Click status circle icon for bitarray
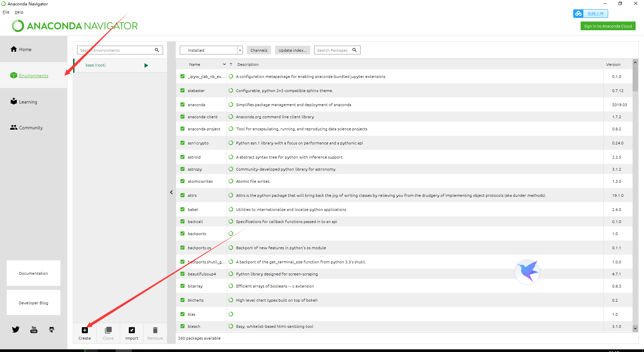This screenshot has width=644, height=352. [x=231, y=286]
